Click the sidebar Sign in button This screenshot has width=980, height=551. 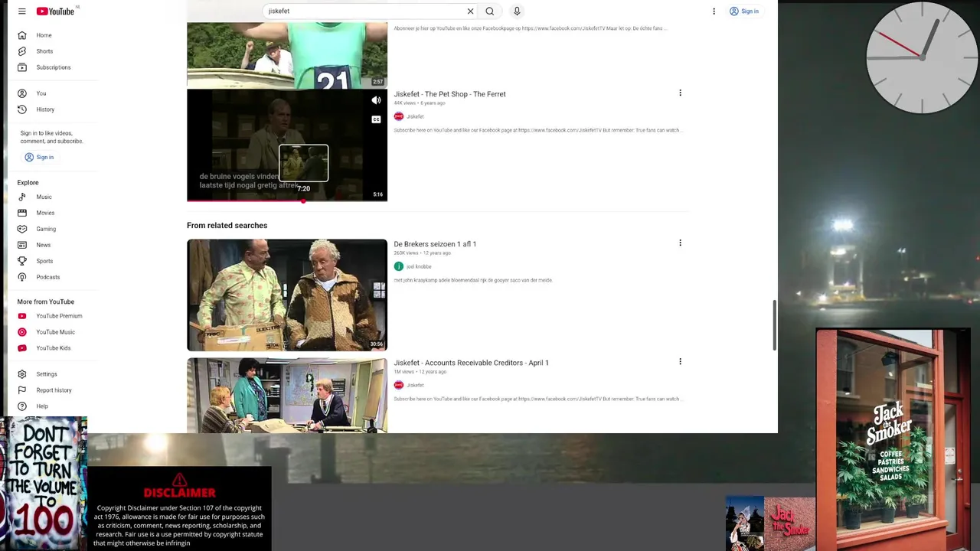(x=39, y=157)
